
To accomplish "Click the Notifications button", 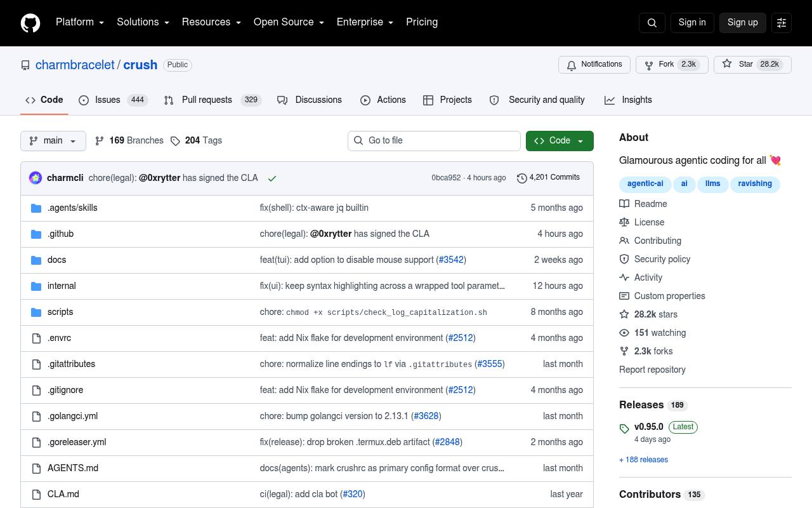I will 594,65.
